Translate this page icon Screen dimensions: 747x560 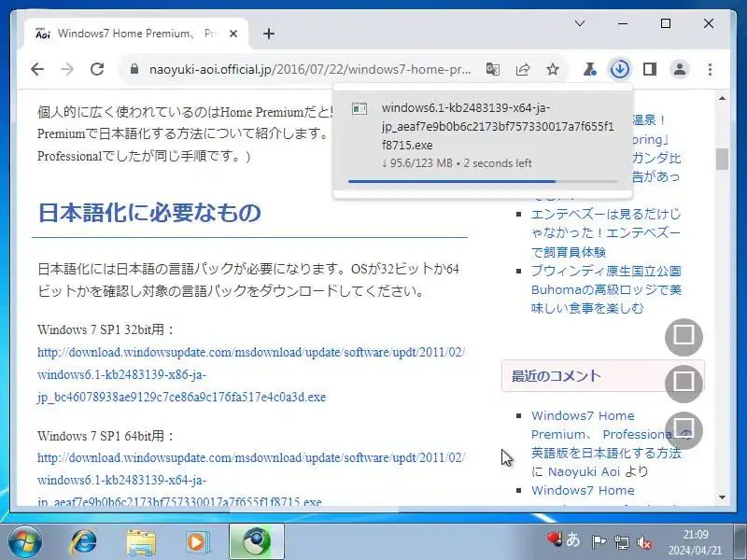click(x=493, y=69)
